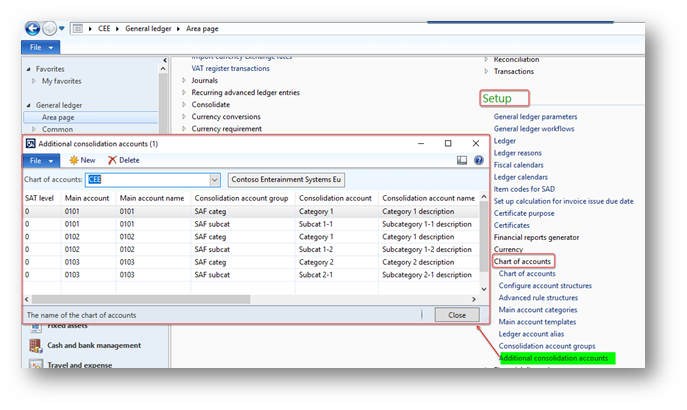
Task: Click the New record button
Action: pyautogui.click(x=82, y=160)
